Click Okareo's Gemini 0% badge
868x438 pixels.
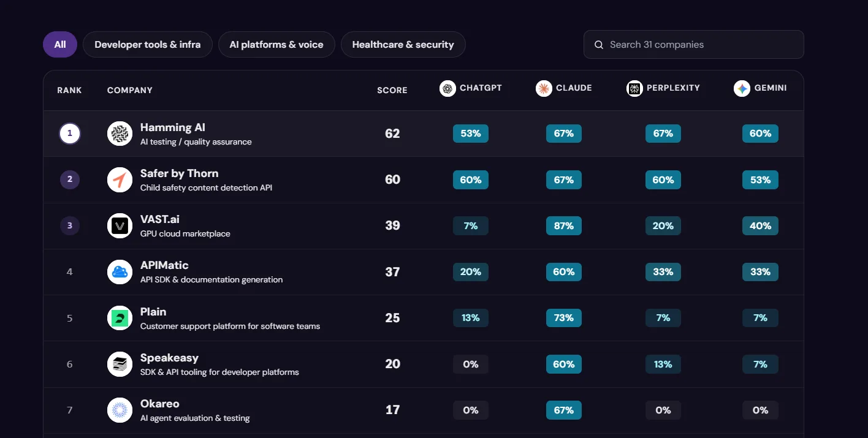pos(760,410)
